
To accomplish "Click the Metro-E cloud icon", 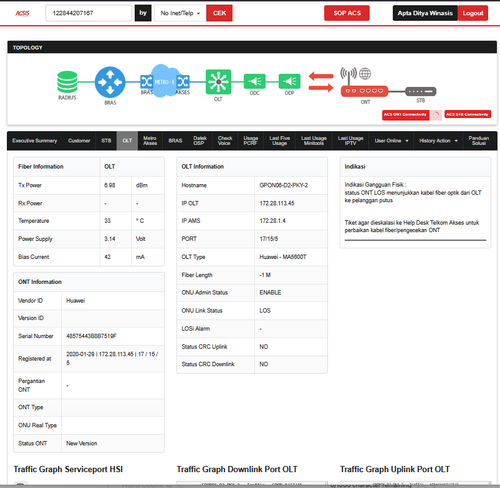I will coord(164,81).
